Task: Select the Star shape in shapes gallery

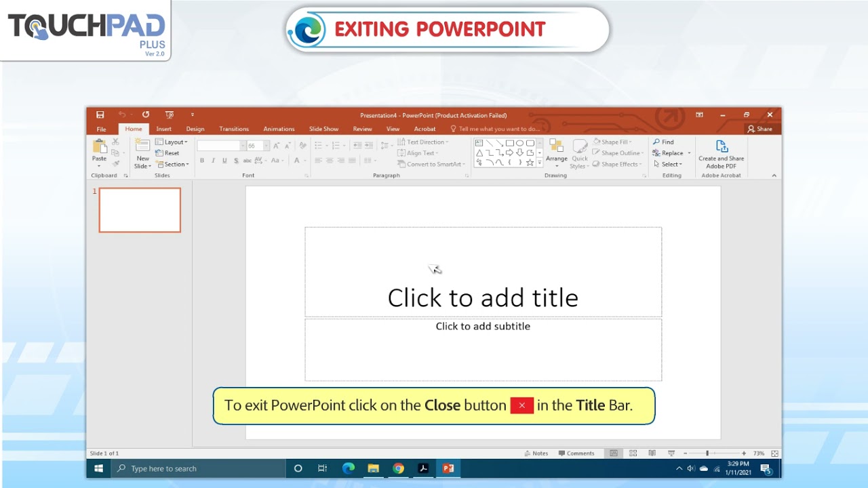Action: tap(530, 163)
